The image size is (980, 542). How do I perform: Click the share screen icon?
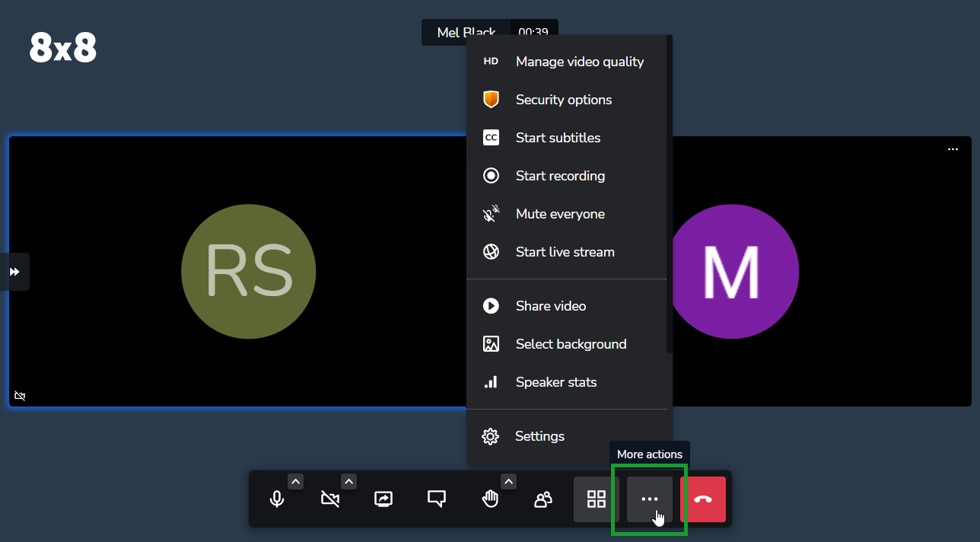(383, 499)
